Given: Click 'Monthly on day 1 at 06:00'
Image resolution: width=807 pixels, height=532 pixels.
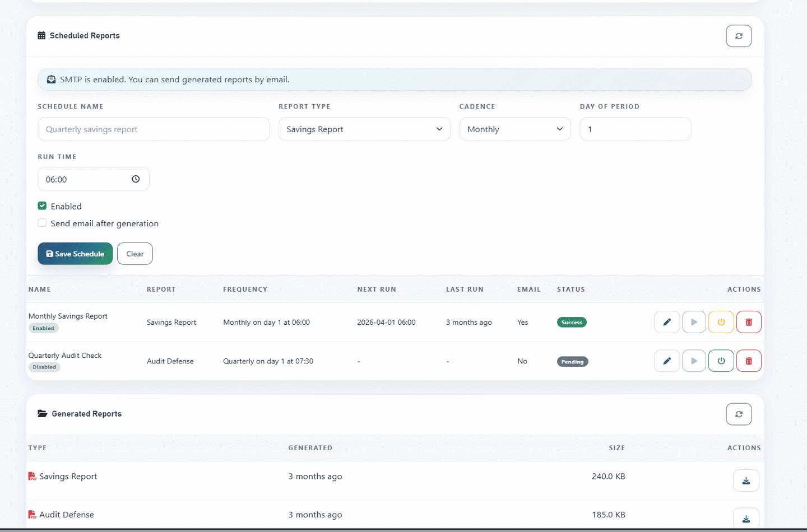Looking at the screenshot, I should pyautogui.click(x=267, y=323).
